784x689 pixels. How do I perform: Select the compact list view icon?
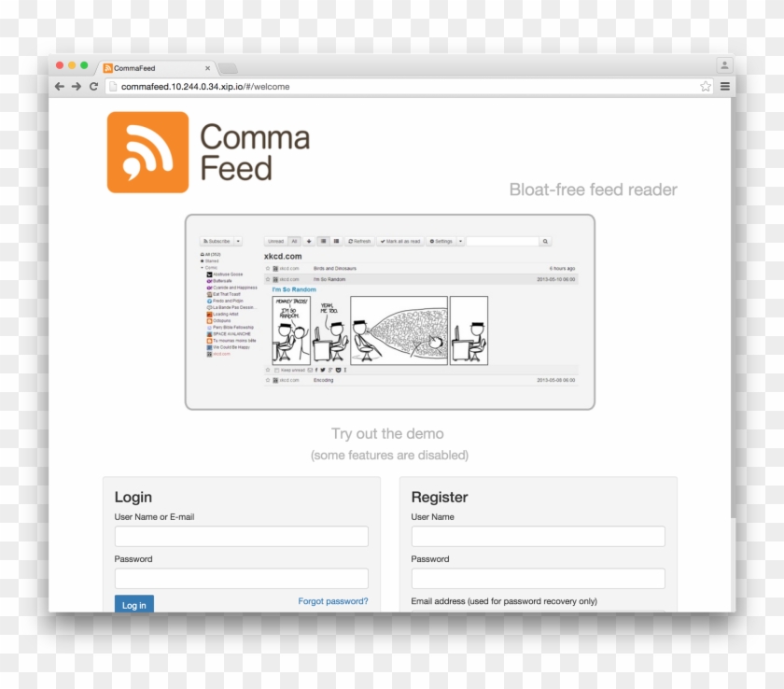(x=335, y=241)
